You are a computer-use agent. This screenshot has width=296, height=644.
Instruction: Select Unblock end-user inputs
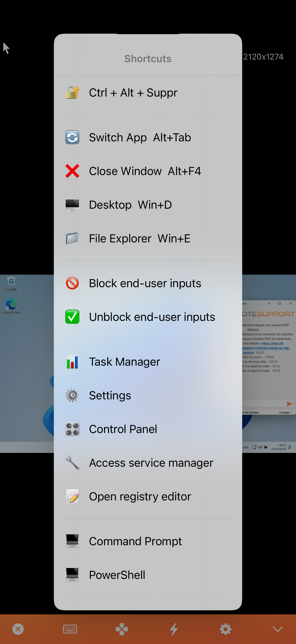pyautogui.click(x=148, y=317)
